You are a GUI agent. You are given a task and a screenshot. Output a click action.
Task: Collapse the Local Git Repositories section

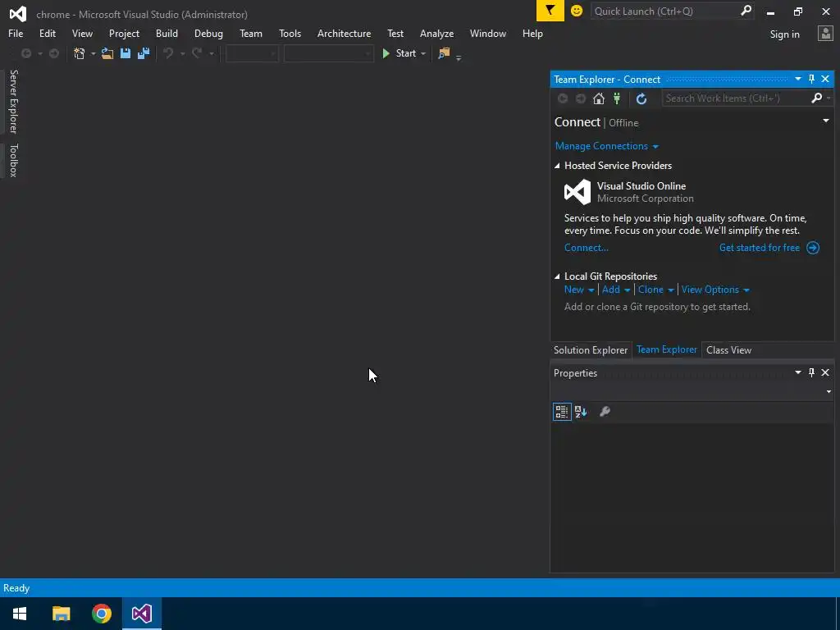coord(557,276)
